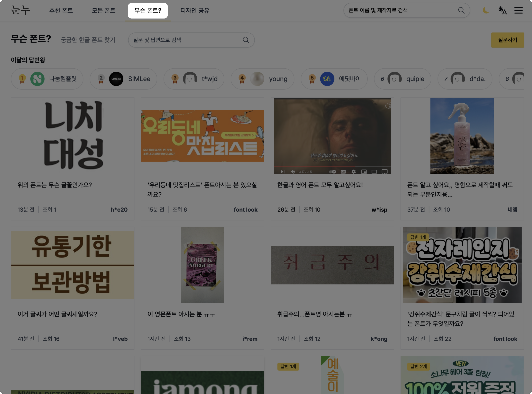Open question 한글과 영어 폰트 모두 알고싶어요!
The width and height of the screenshot is (532, 394).
[320, 185]
